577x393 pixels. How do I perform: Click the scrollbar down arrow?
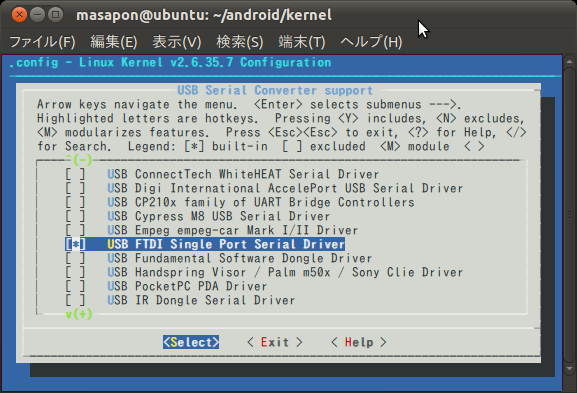point(569,368)
